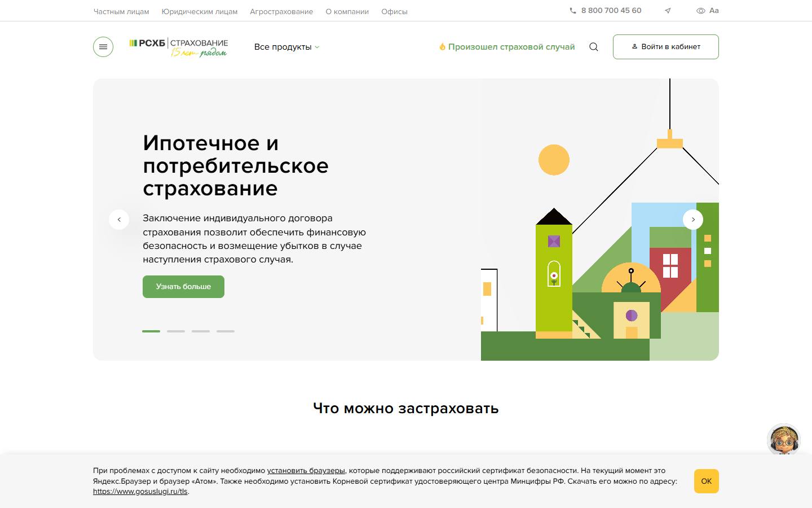Open the 'Юридическим лицам' tab
Viewport: 812px width, 508px height.
click(200, 11)
